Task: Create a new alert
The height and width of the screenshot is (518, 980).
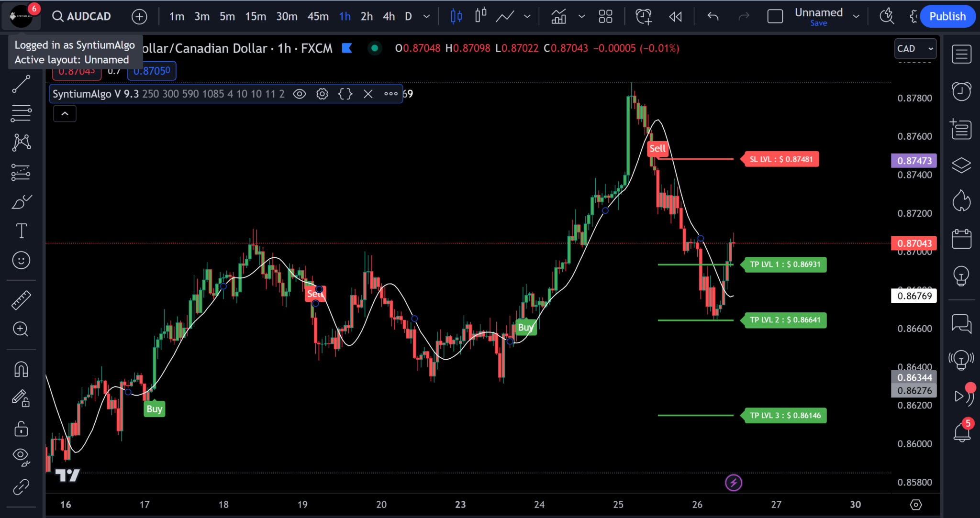Action: point(643,16)
